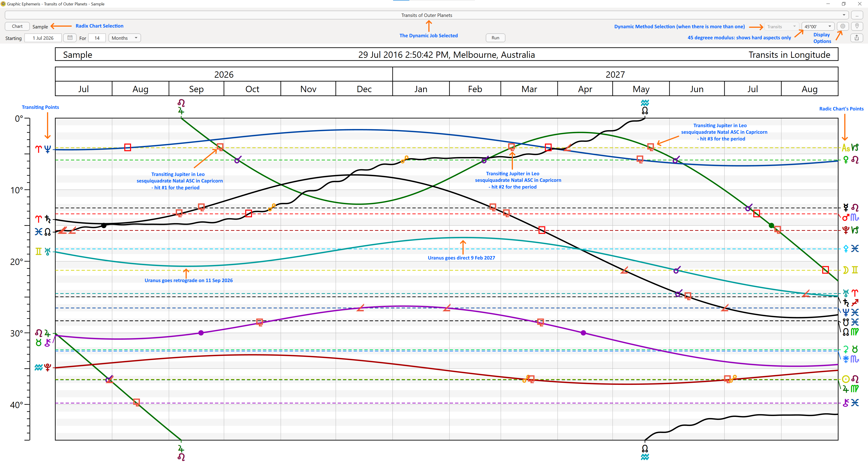Image resolution: width=868 pixels, height=463 pixels.
Task: Open Display Options gear button
Action: pos(842,26)
